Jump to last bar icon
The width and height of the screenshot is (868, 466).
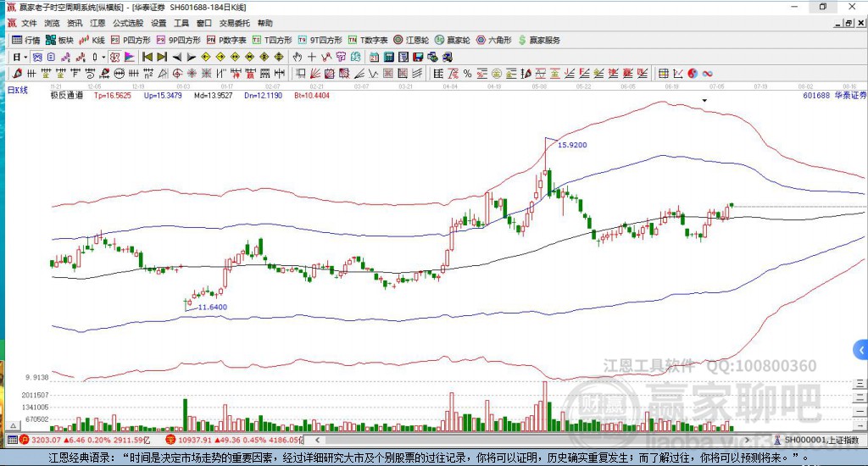[162, 57]
